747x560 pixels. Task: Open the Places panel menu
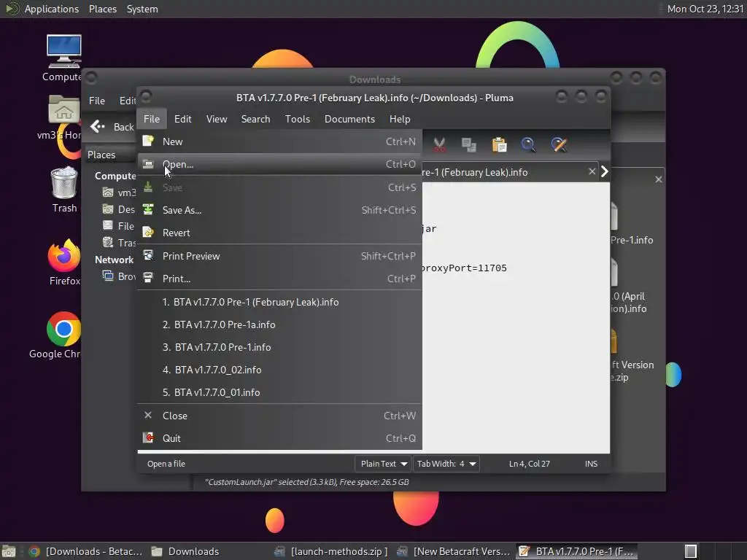tap(103, 9)
